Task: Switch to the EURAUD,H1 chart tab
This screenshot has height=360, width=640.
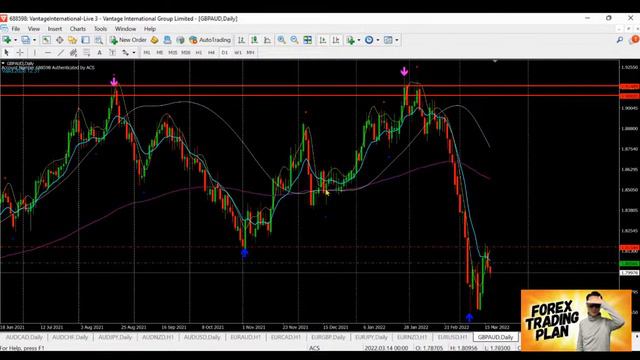Action: tap(246, 338)
